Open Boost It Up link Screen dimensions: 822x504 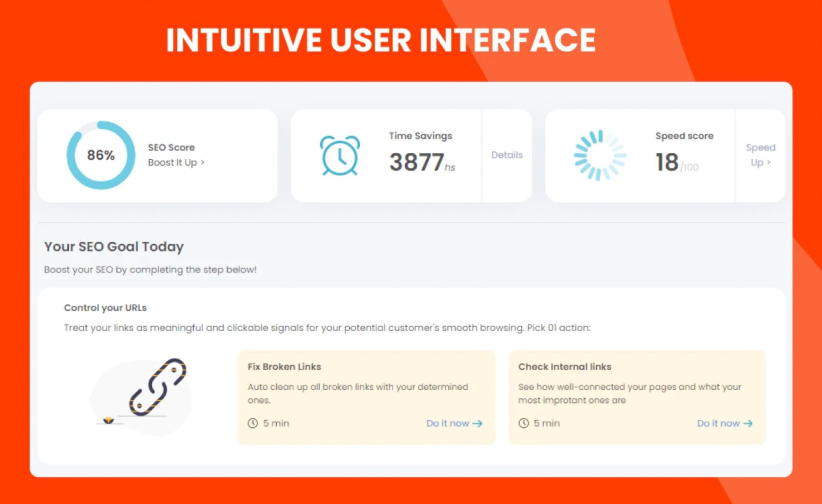click(172, 162)
